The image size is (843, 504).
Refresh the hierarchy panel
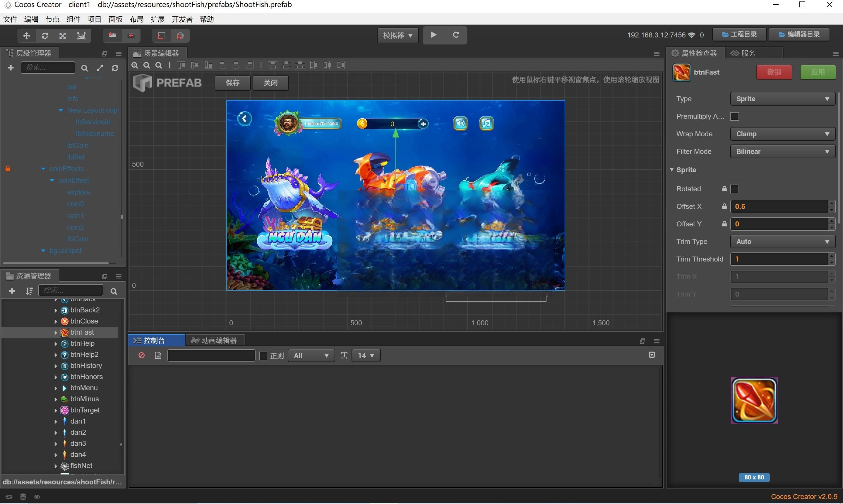point(115,68)
